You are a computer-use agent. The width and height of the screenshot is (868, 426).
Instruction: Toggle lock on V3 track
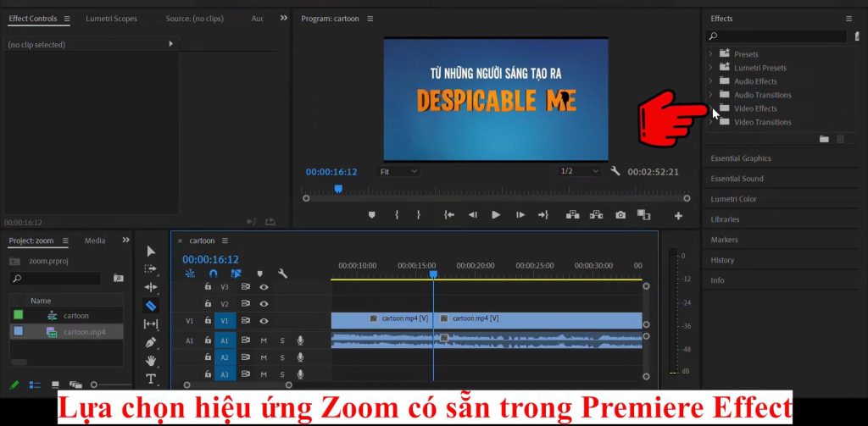208,286
